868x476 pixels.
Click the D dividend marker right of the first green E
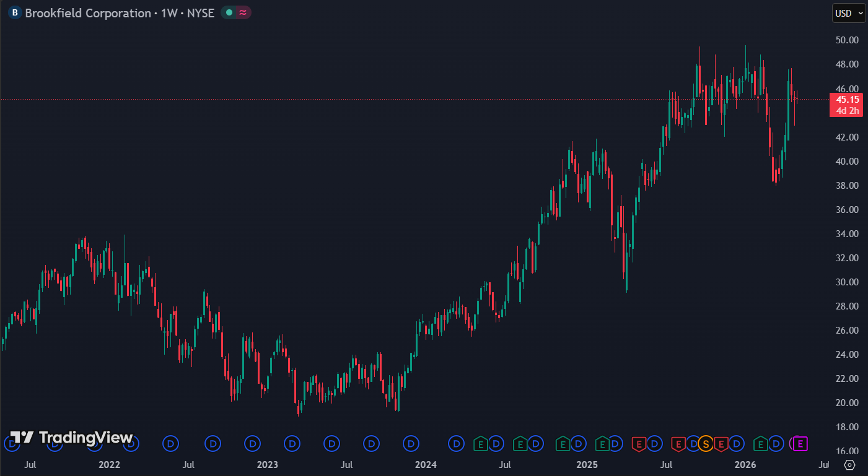tap(496, 443)
